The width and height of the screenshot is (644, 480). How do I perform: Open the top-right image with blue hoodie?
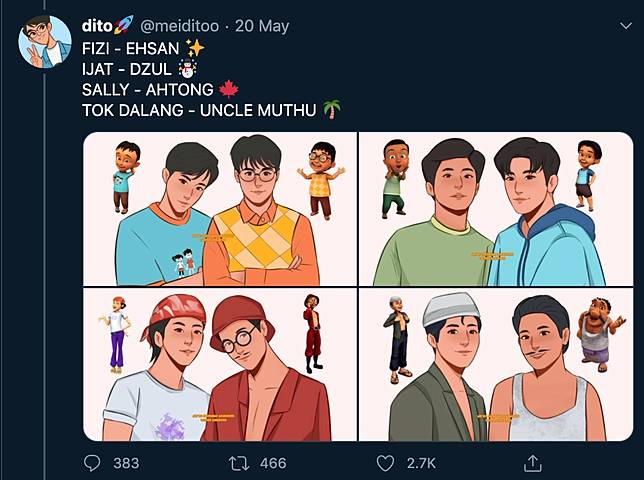pyautogui.click(x=496, y=209)
